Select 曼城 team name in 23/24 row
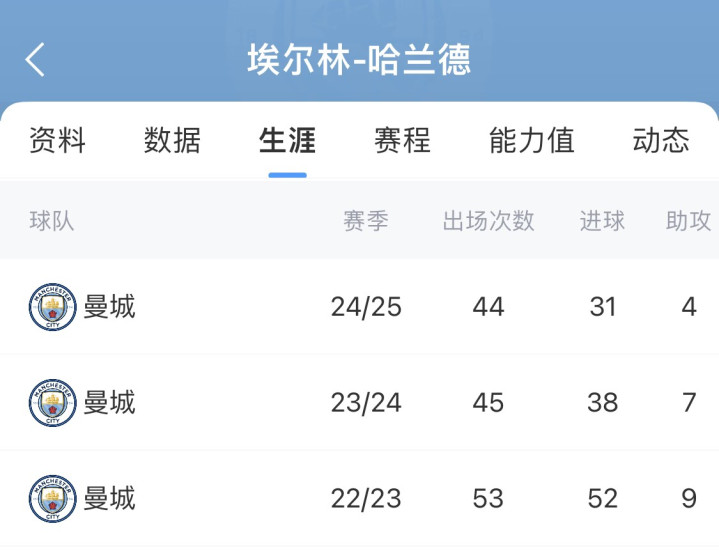 click(x=109, y=403)
